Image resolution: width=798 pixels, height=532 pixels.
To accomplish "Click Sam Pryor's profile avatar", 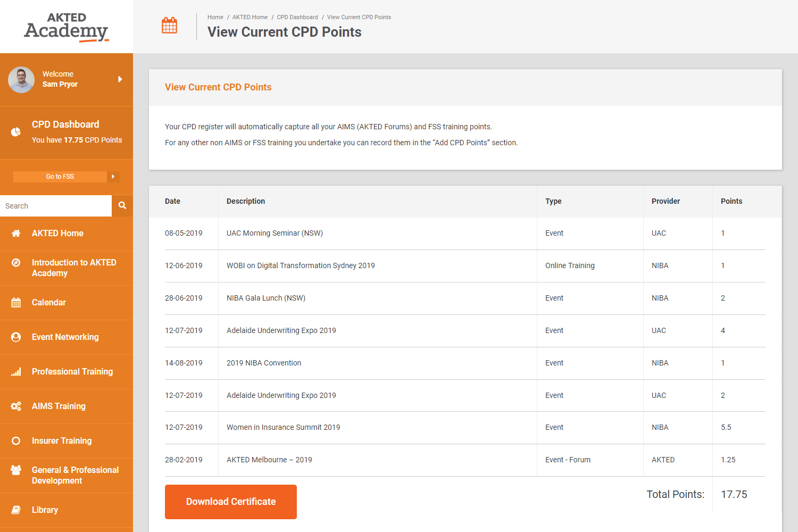I will (21, 80).
